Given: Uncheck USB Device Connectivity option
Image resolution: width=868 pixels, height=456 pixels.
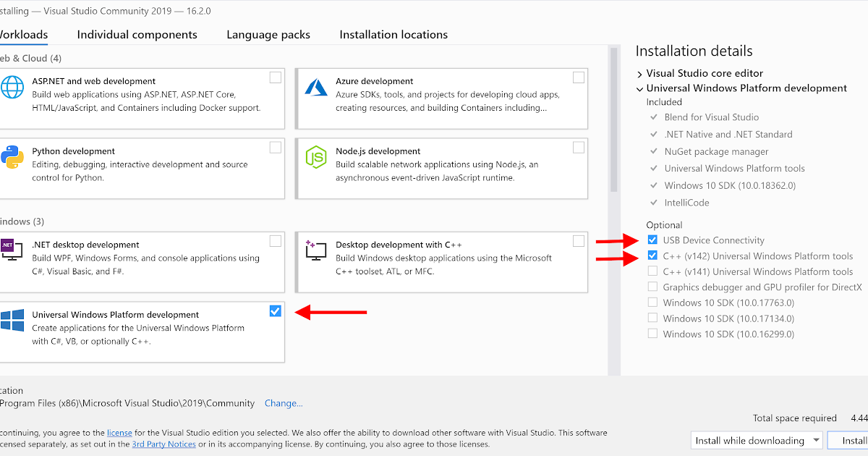Looking at the screenshot, I should click(x=652, y=240).
